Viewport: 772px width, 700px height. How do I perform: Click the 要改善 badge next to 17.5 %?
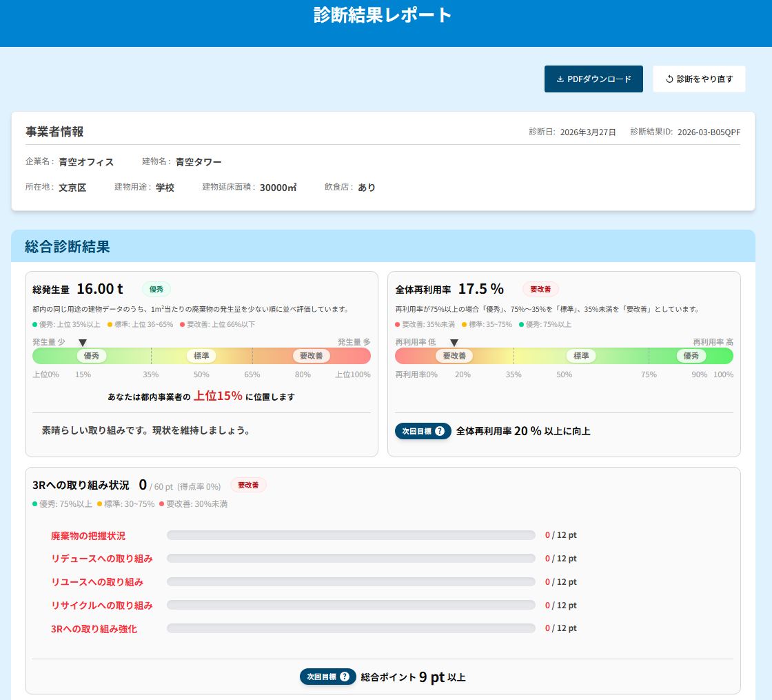(x=540, y=289)
